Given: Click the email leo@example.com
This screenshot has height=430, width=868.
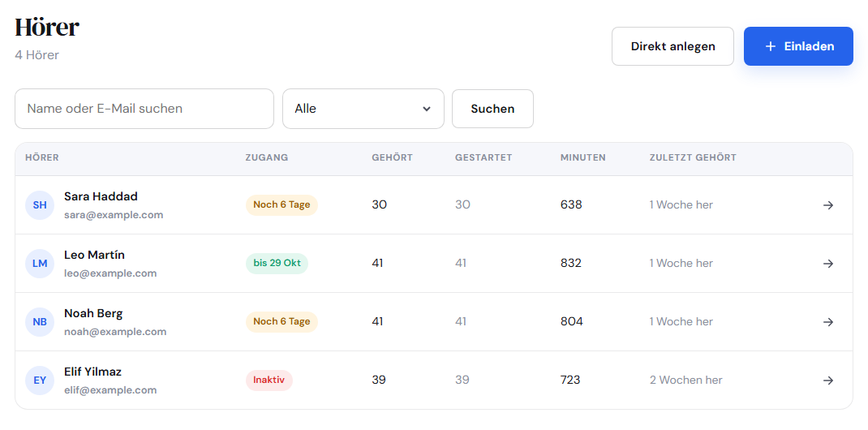Looking at the screenshot, I should click(110, 273).
